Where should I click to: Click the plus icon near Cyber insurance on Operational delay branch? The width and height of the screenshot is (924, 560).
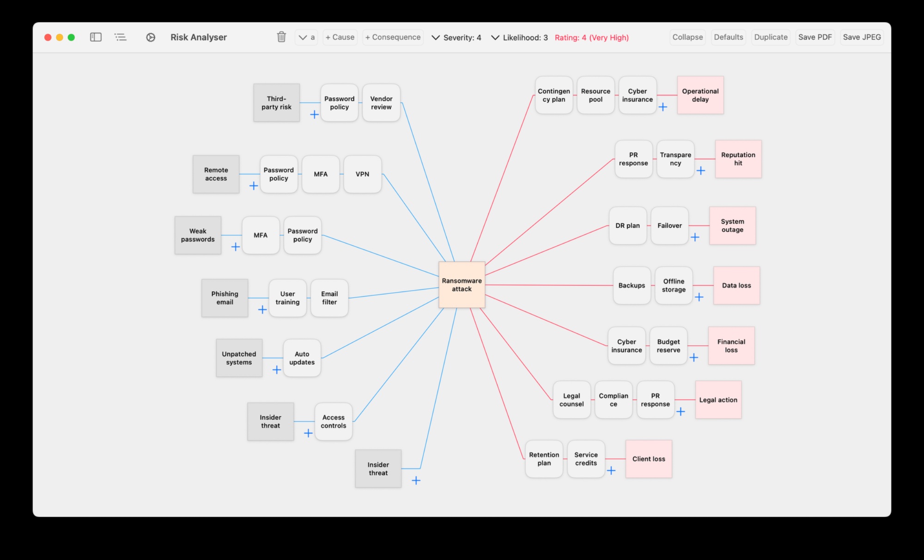663,107
